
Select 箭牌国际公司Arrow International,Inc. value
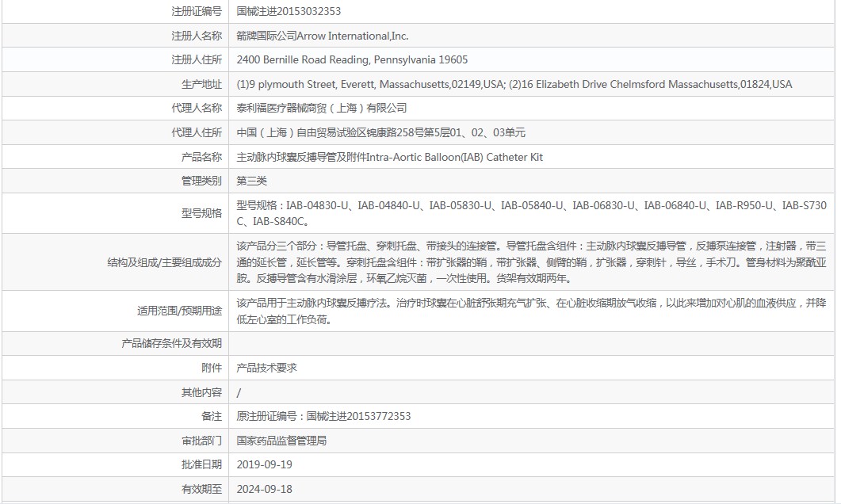click(x=323, y=36)
